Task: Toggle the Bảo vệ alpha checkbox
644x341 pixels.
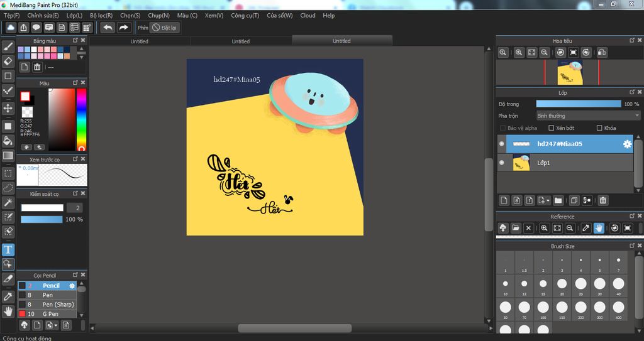Action: click(502, 128)
